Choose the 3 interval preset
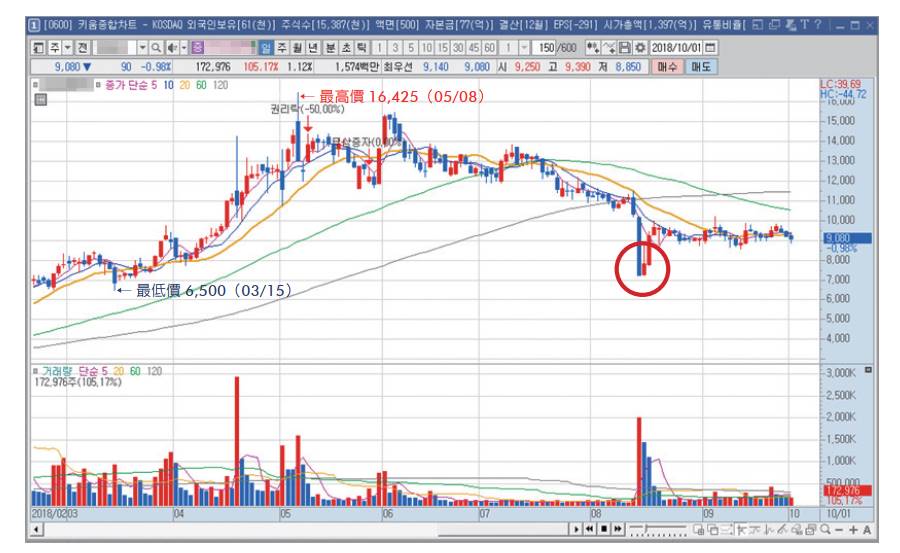900x553 pixels. click(395, 48)
